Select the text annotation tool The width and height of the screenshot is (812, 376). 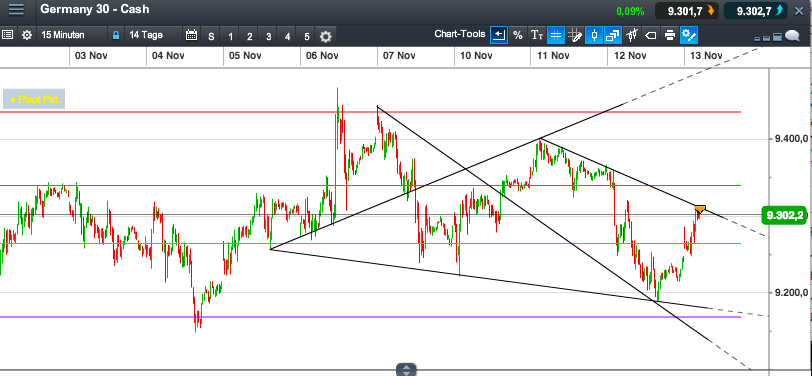[537, 35]
